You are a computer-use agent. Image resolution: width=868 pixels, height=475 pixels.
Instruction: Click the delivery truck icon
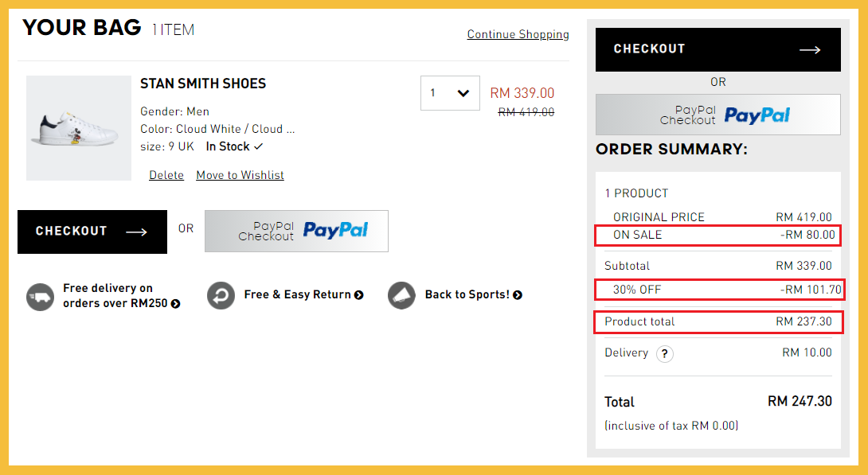pyautogui.click(x=40, y=296)
